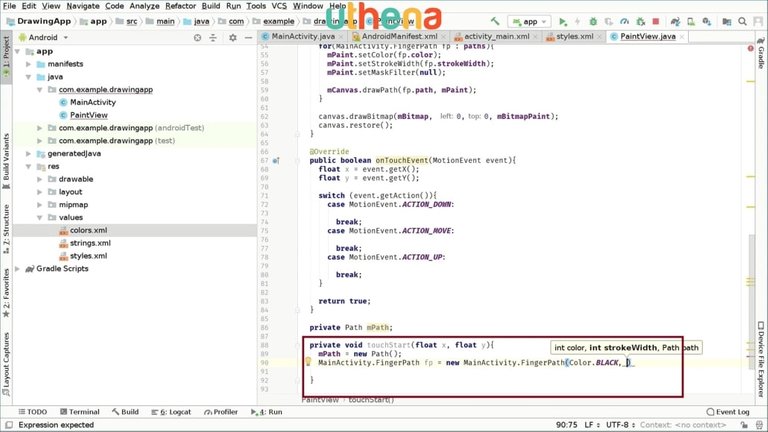Open the Terminal tool window button
The image size is (768, 432).
pyautogui.click(x=78, y=411)
